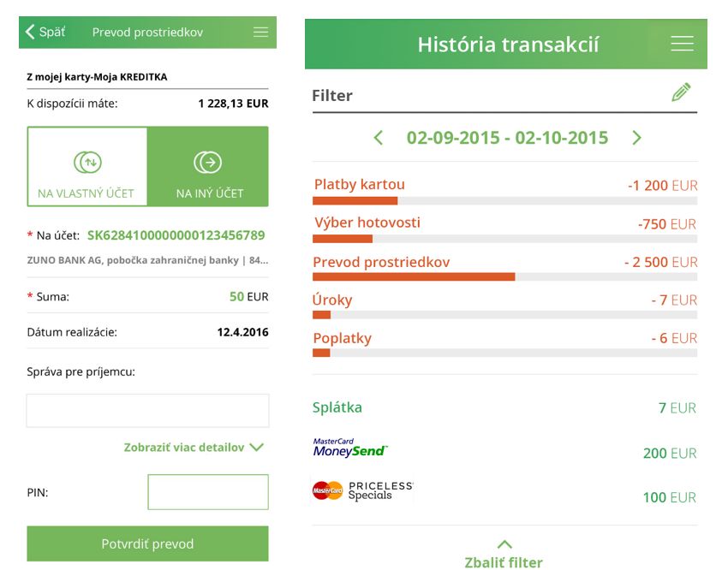Open the date range 02-09-2015 - 02-10-2015 selector
Image resolution: width=728 pixels, height=570 pixels.
tap(507, 138)
